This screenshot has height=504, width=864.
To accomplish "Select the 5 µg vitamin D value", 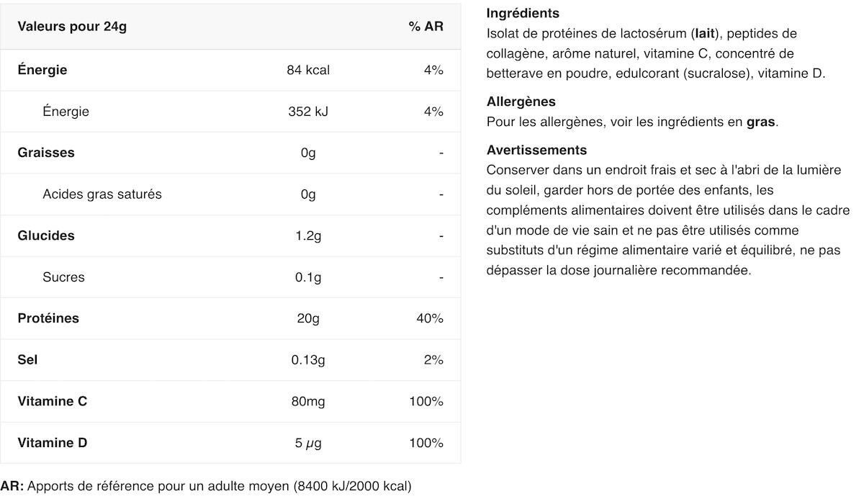I will (308, 443).
